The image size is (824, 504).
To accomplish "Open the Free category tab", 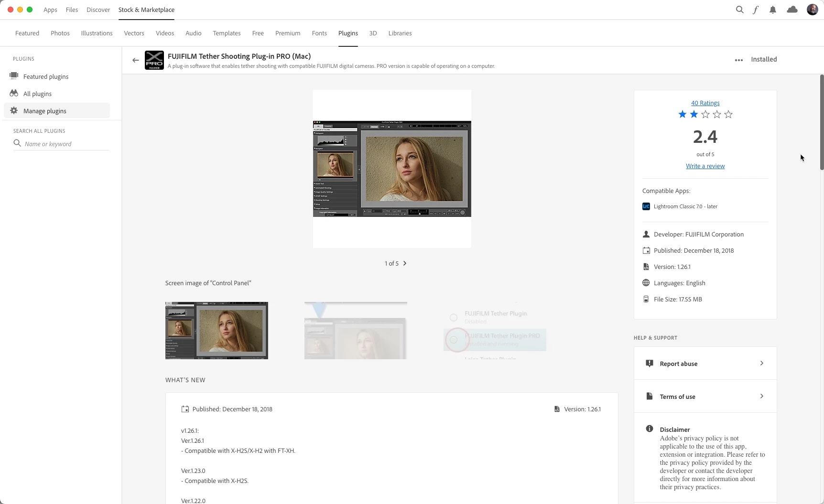I will 258,33.
